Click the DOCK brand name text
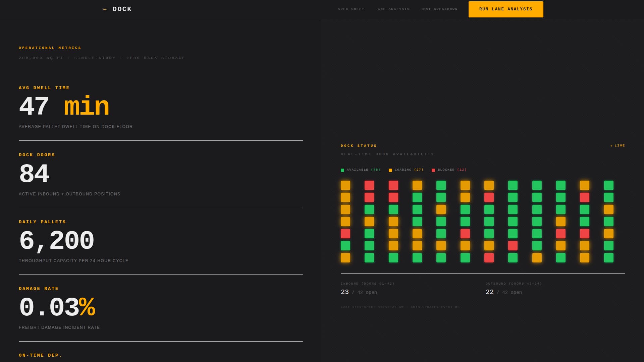Screen dimensions: 644x362 pyautogui.click(x=122, y=9)
